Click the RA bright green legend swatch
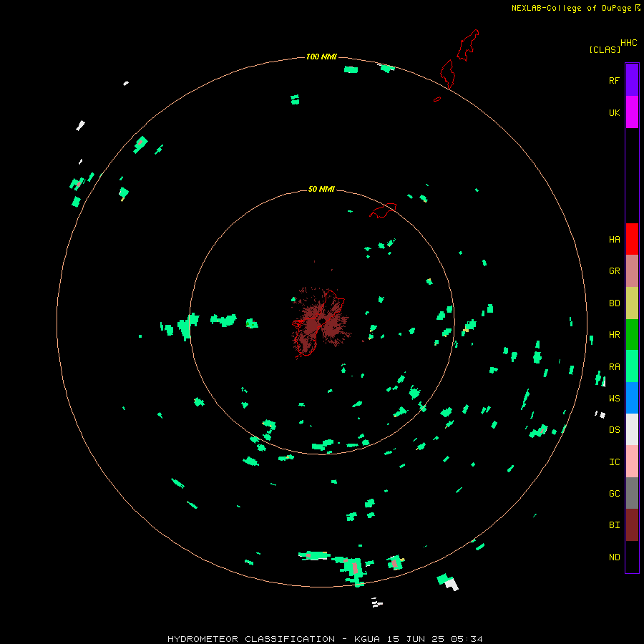This screenshot has height=644, width=644. coord(632,366)
